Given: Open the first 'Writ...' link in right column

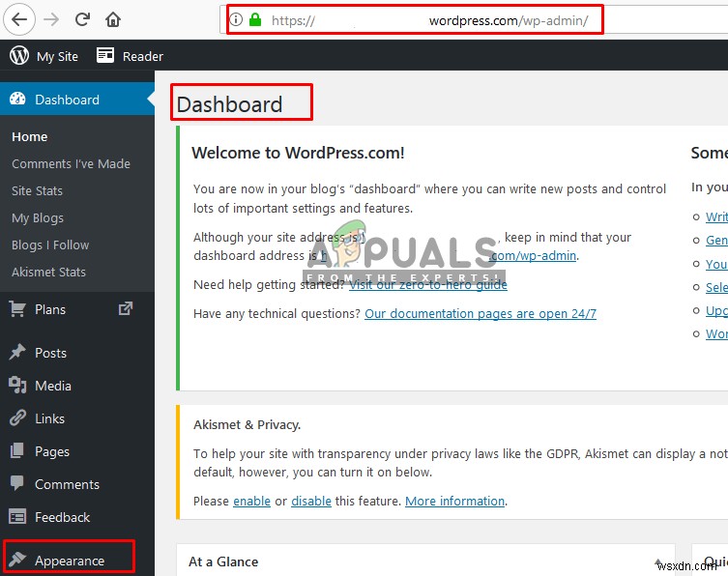Looking at the screenshot, I should click(x=716, y=216).
